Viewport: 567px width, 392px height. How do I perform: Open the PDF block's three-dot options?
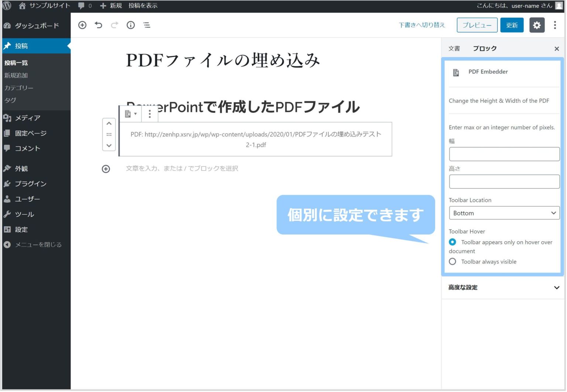[x=150, y=114]
